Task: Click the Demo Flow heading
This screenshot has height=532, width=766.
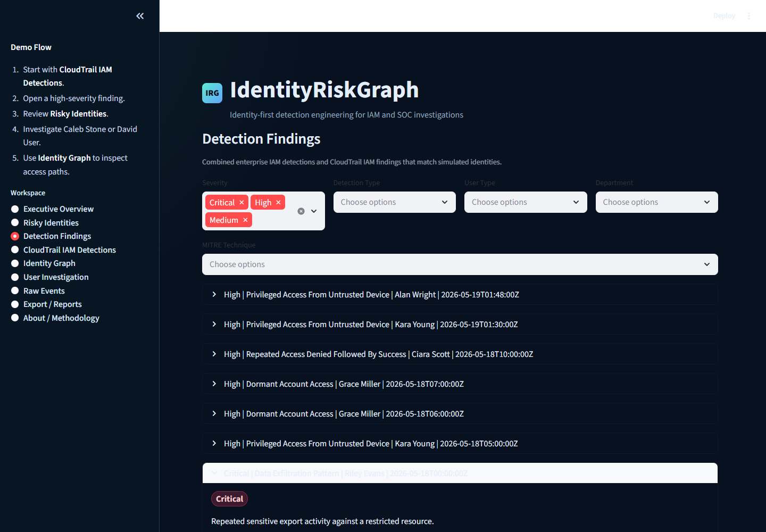Action: (x=31, y=47)
